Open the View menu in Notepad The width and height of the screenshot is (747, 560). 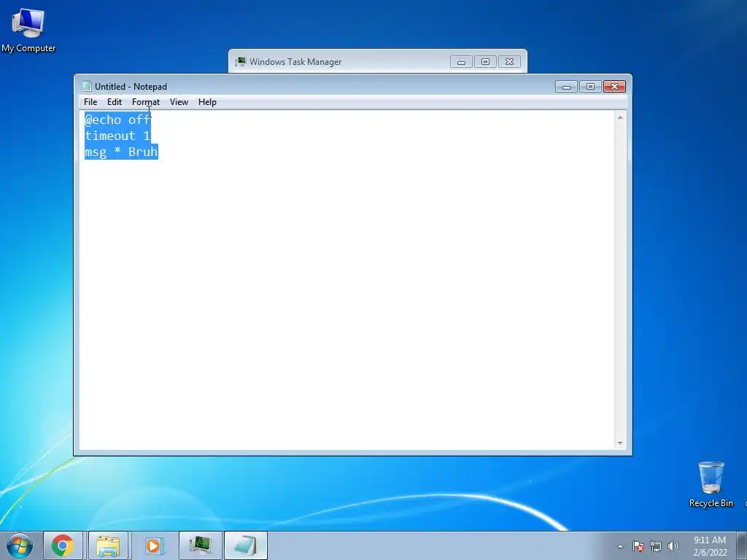(179, 102)
